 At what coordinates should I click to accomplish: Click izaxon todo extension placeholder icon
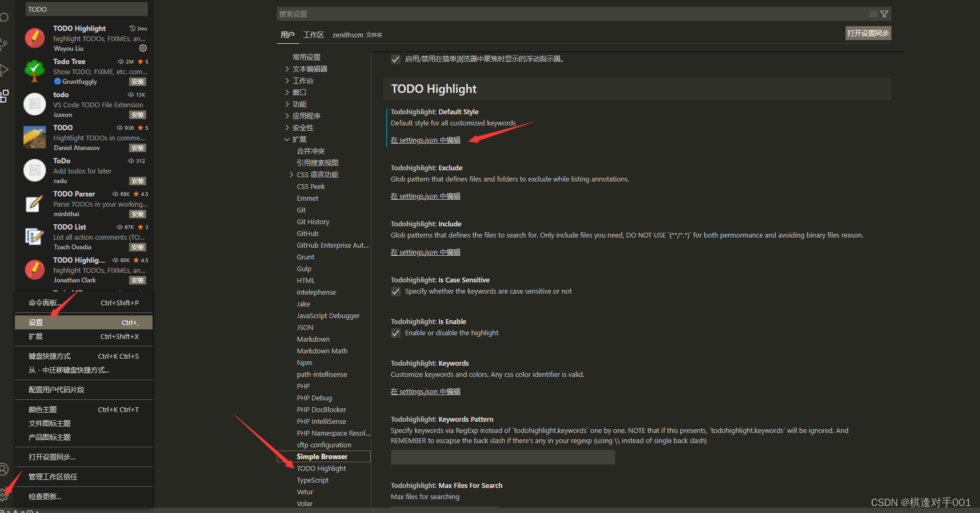pos(35,104)
